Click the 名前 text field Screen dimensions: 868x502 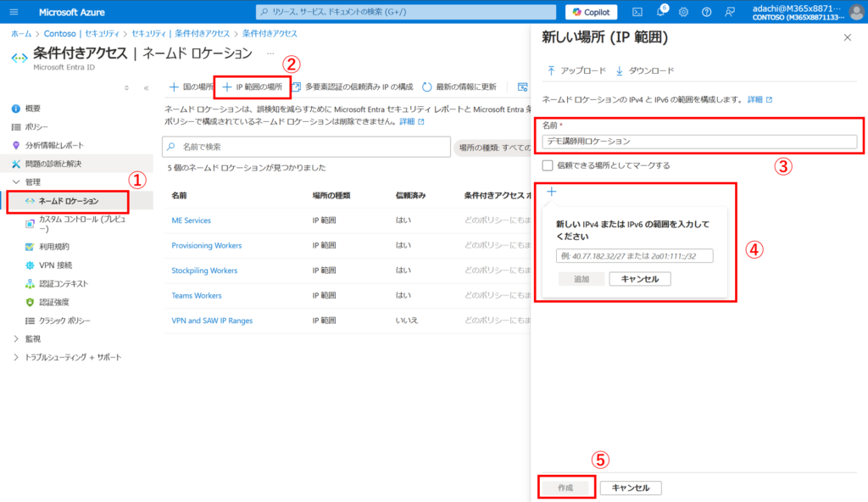[x=699, y=142]
